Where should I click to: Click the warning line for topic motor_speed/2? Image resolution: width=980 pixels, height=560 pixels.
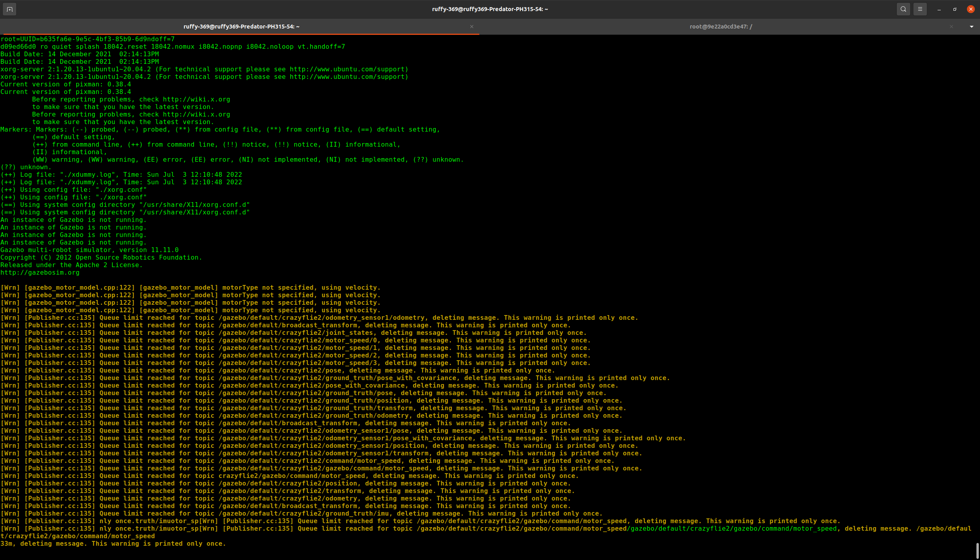[x=296, y=355]
